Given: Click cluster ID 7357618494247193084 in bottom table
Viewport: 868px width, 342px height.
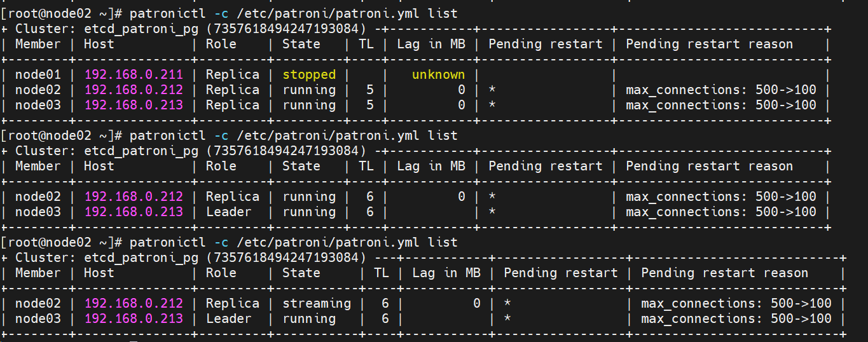Looking at the screenshot, I should pos(286,257).
